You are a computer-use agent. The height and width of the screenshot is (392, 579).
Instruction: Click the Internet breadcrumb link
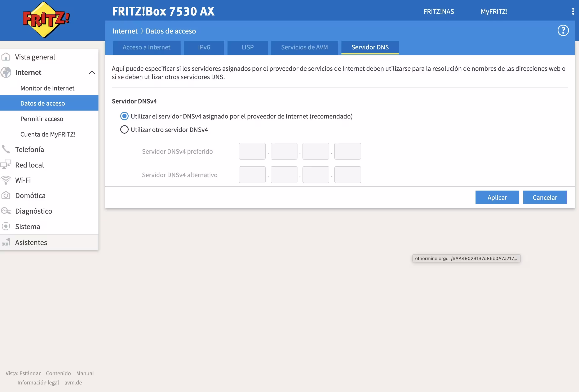(125, 31)
